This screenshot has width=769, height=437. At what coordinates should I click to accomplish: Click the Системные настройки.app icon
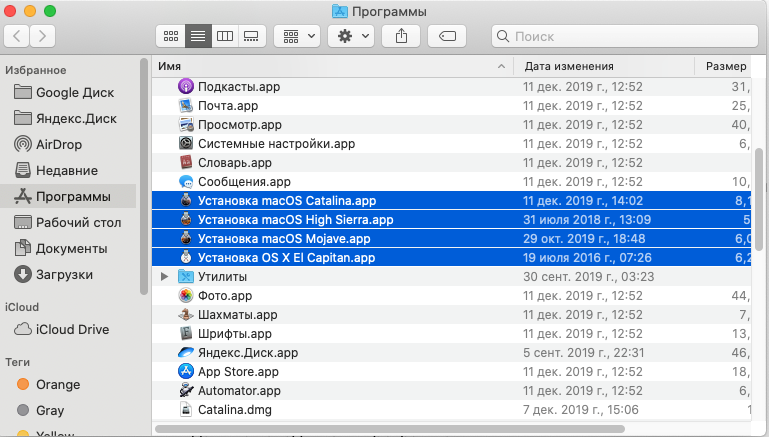click(186, 143)
